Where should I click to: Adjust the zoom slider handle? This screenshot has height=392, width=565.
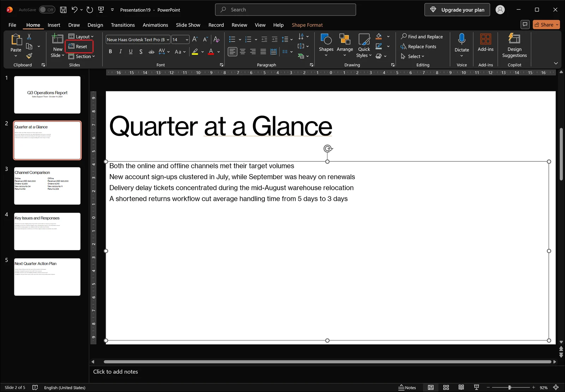[510, 387]
